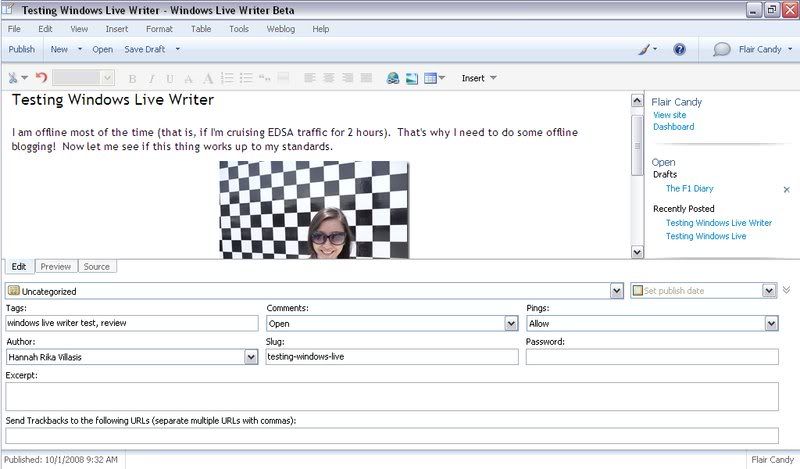This screenshot has height=469, width=800.
Task: Click the split post icon
Action: 283,78
